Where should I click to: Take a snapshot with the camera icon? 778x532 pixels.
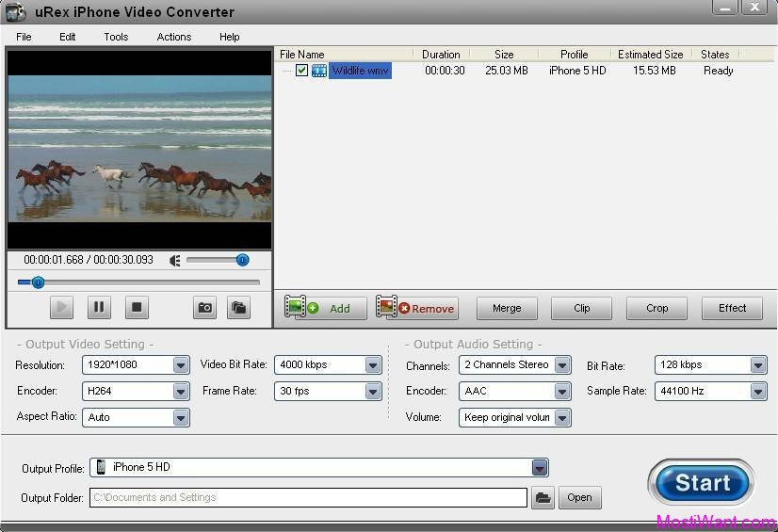point(205,307)
